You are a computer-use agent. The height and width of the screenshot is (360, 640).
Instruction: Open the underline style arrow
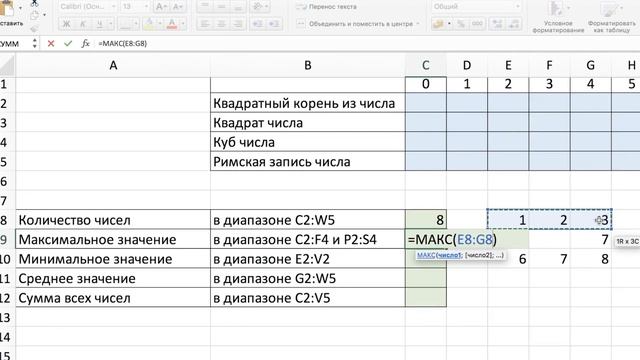111,24
